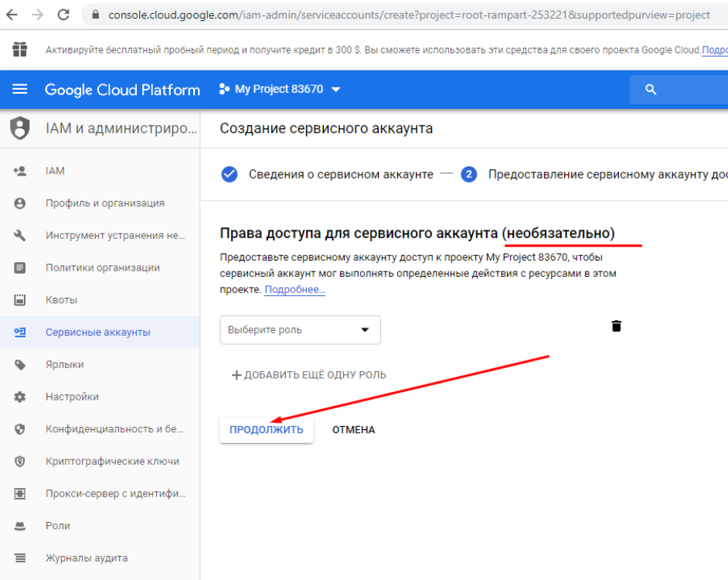Open Ярлыки in the sidebar

tap(100, 365)
